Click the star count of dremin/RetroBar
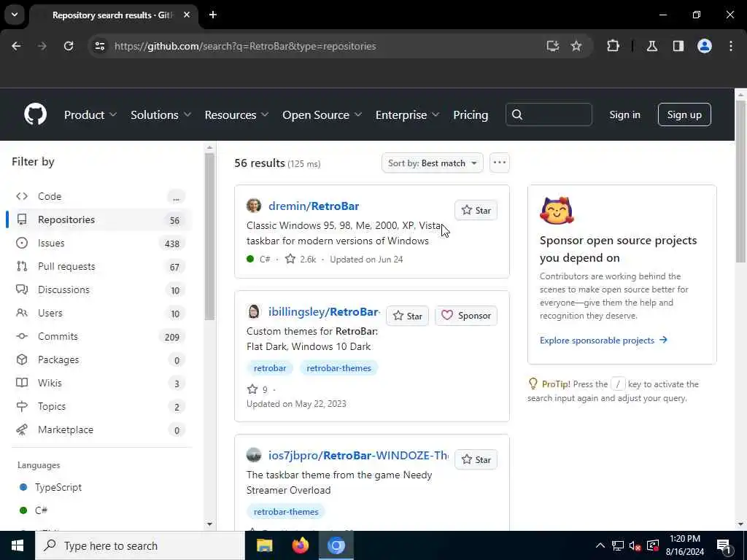The width and height of the screenshot is (747, 560). click(x=301, y=259)
